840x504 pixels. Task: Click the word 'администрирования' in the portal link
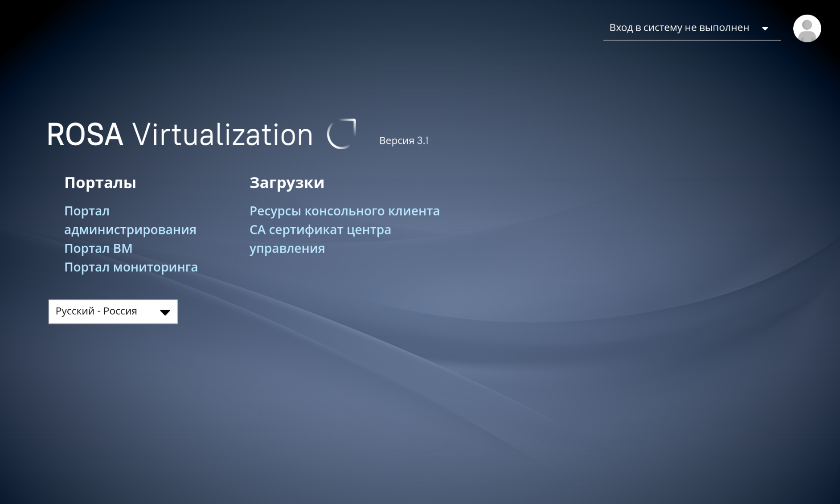tap(130, 230)
